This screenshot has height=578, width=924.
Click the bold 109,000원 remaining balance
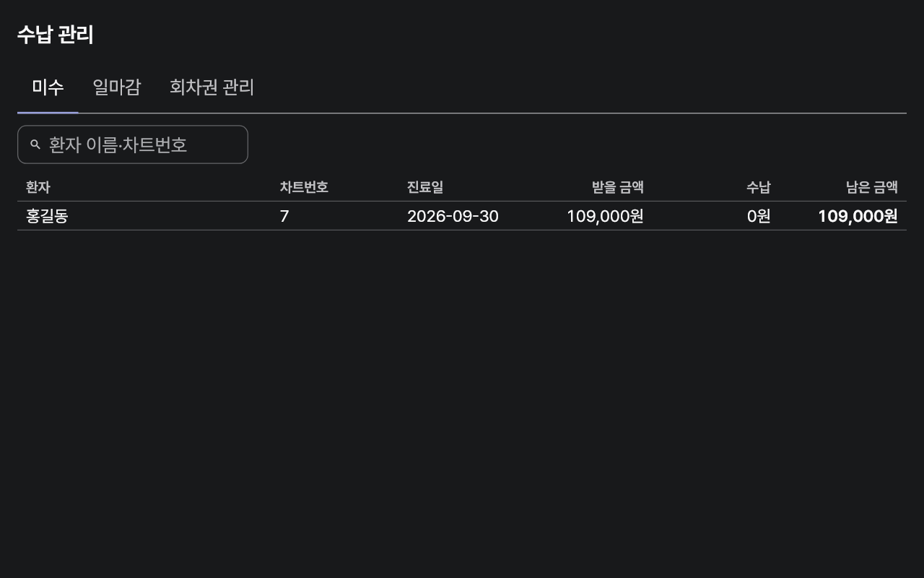(858, 216)
